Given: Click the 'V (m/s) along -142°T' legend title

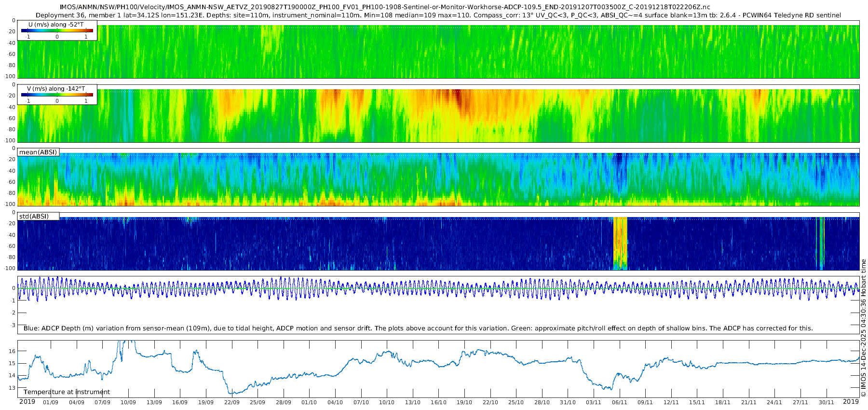Looking at the screenshot, I should 56,89.
